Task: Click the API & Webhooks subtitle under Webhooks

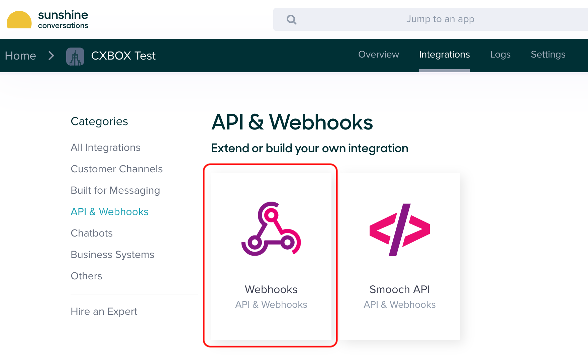Action: [x=271, y=305]
